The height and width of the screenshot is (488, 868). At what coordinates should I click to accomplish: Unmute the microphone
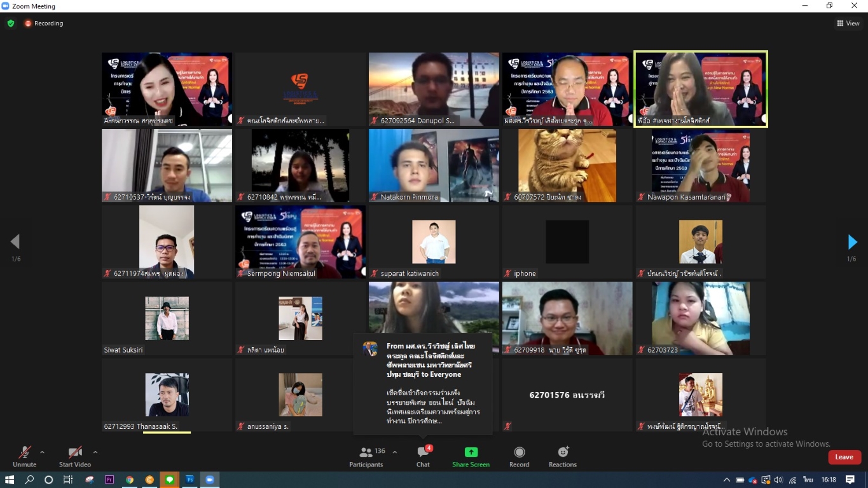(24, 456)
